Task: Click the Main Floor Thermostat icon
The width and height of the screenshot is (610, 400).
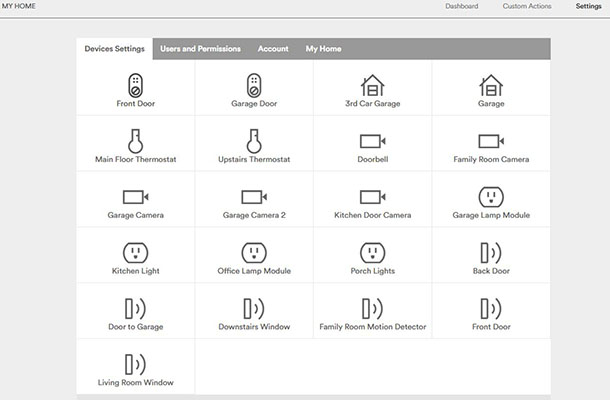Action: (x=135, y=141)
